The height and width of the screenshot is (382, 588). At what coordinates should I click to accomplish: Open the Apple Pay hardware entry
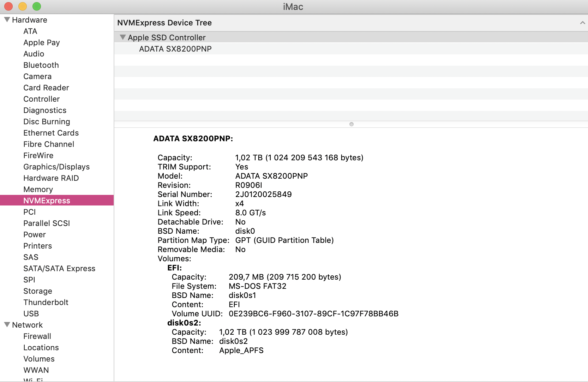[42, 42]
